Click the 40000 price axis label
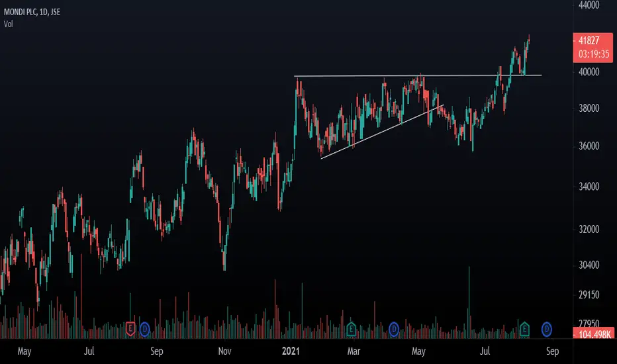The image size is (617, 364). pyautogui.click(x=589, y=71)
